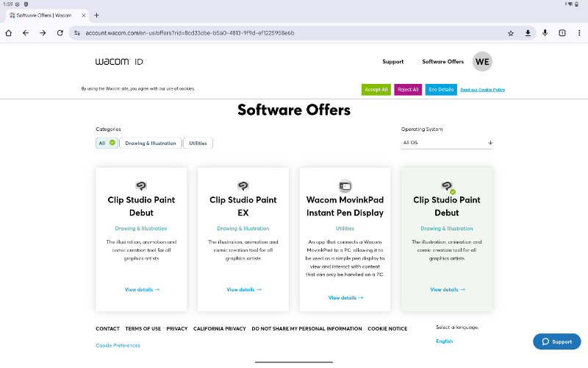This screenshot has height=368, width=588.
Task: Accept All cookies
Action: (376, 90)
